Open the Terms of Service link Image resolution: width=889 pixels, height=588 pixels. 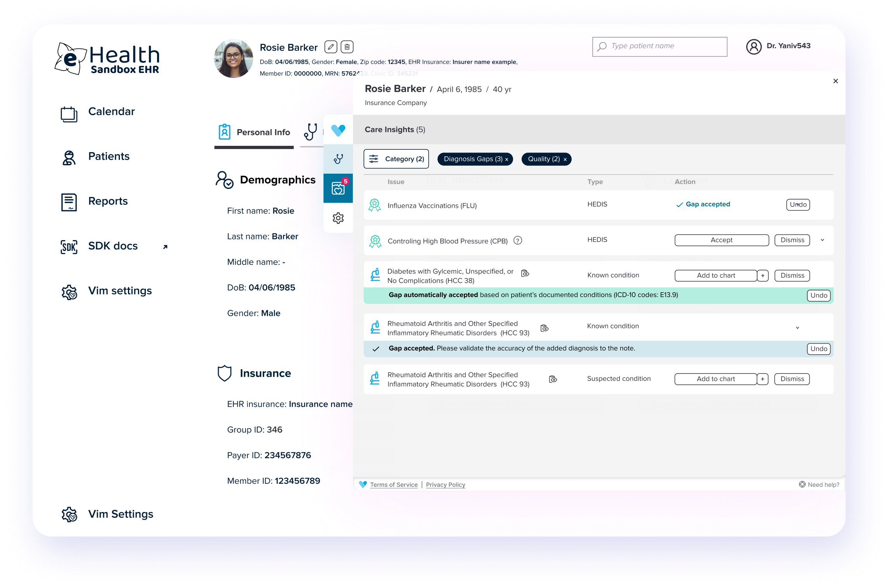394,485
